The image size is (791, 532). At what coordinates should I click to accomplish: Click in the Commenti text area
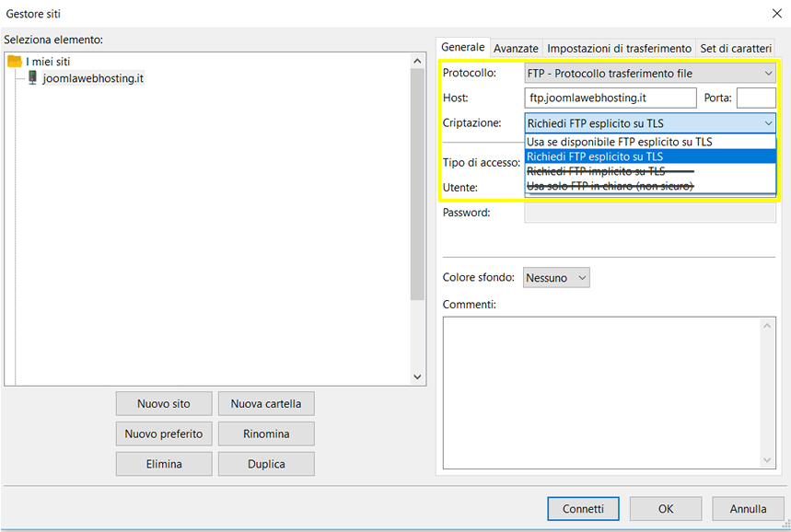coord(608,391)
